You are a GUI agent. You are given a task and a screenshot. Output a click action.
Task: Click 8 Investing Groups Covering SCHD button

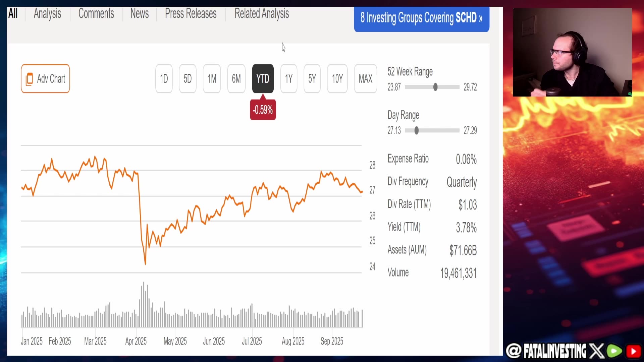pyautogui.click(x=421, y=18)
